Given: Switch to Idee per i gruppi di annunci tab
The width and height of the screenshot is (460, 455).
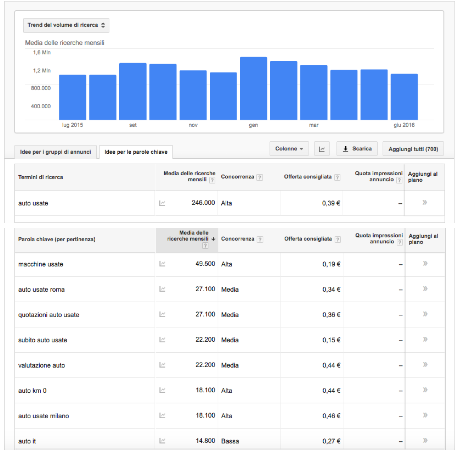Looking at the screenshot, I should coord(55,152).
